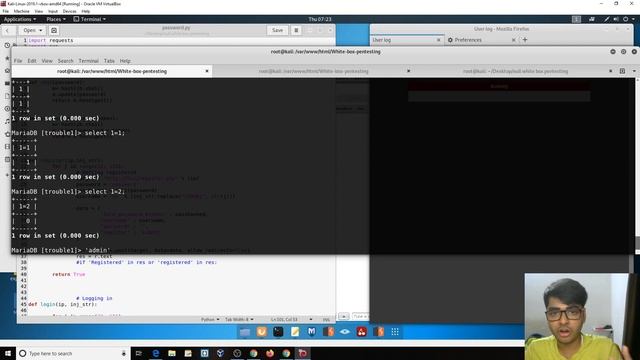Launch the Maltego M dock icon
The image size is (640, 360).
point(312,332)
